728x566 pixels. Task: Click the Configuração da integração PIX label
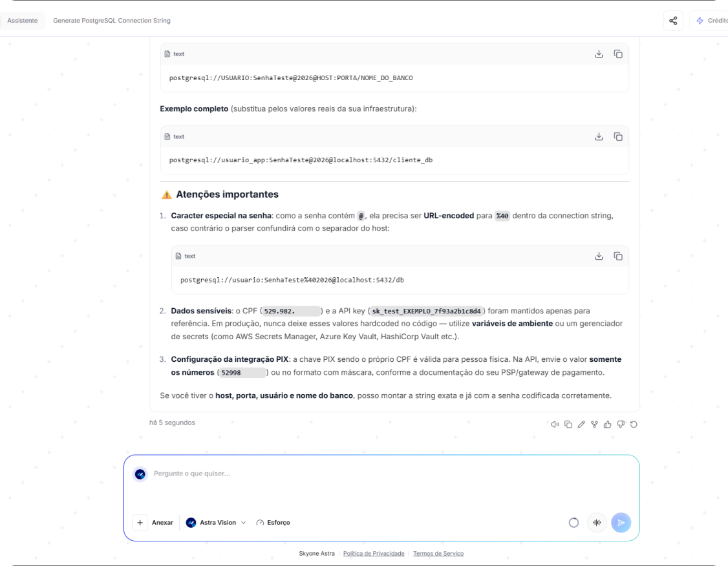pyautogui.click(x=230, y=359)
